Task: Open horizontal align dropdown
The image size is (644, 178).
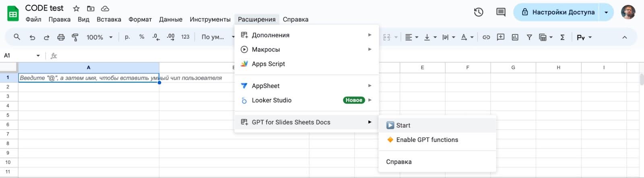Action: click(x=411, y=37)
